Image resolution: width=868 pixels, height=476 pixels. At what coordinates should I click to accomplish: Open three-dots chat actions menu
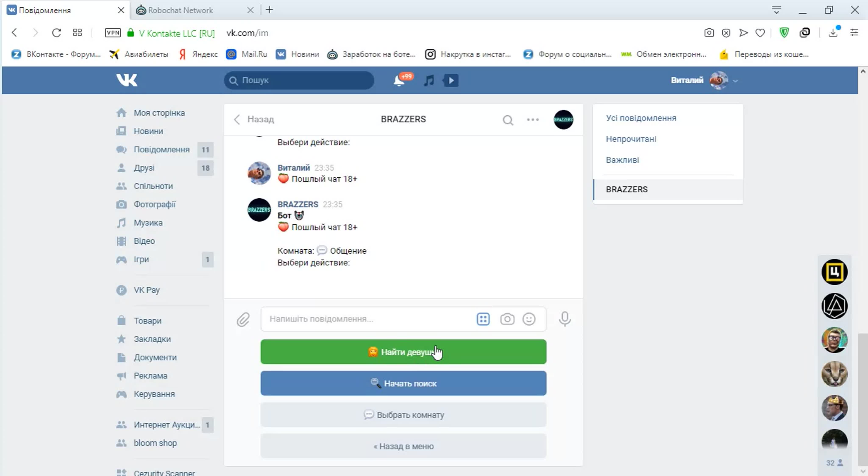tap(533, 120)
